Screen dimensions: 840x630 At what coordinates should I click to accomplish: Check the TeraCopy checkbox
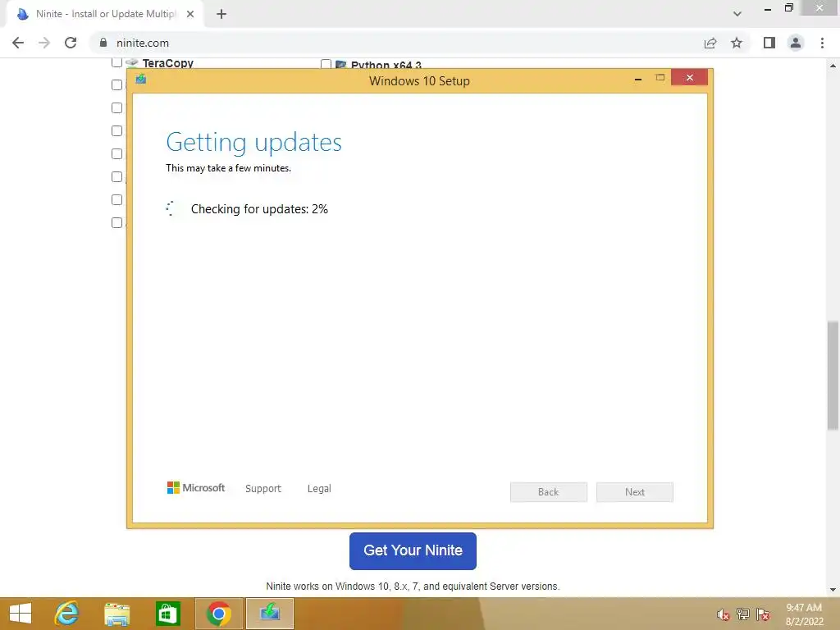coord(116,62)
